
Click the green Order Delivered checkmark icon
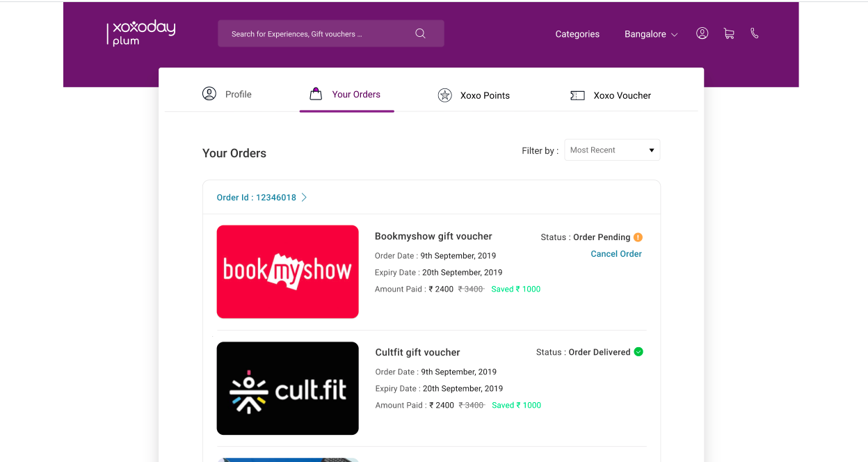pyautogui.click(x=638, y=351)
